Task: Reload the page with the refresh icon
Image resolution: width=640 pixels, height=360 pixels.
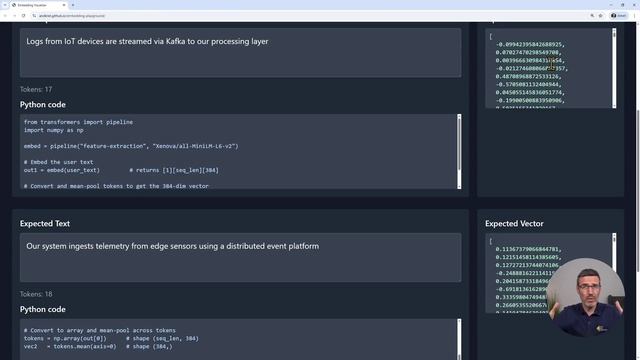Action: (x=24, y=16)
